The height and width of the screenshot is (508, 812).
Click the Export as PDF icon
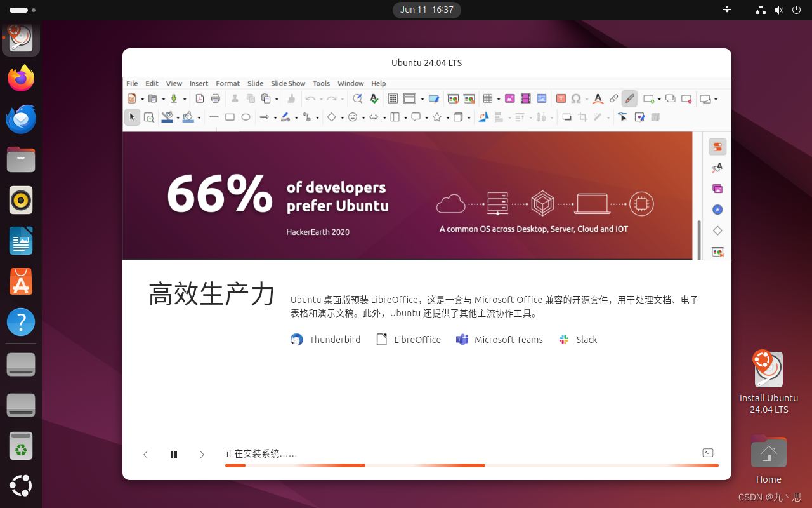pos(199,98)
